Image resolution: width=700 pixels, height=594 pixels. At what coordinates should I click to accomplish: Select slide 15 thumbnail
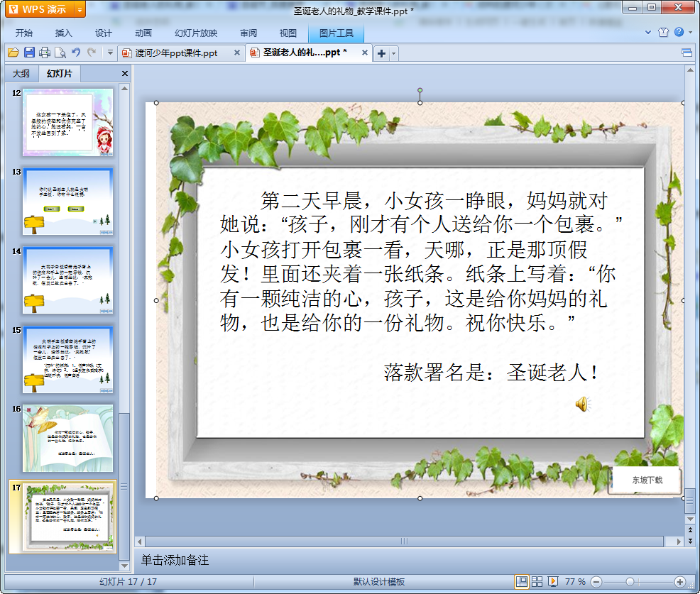(68, 359)
